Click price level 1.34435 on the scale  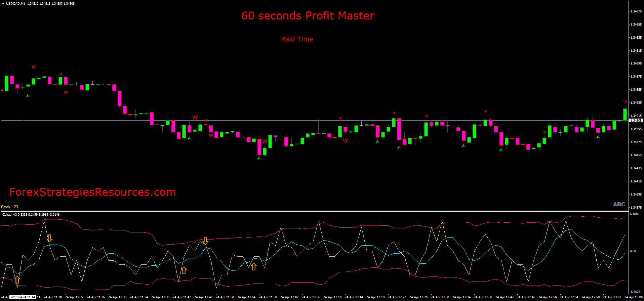[636, 168]
